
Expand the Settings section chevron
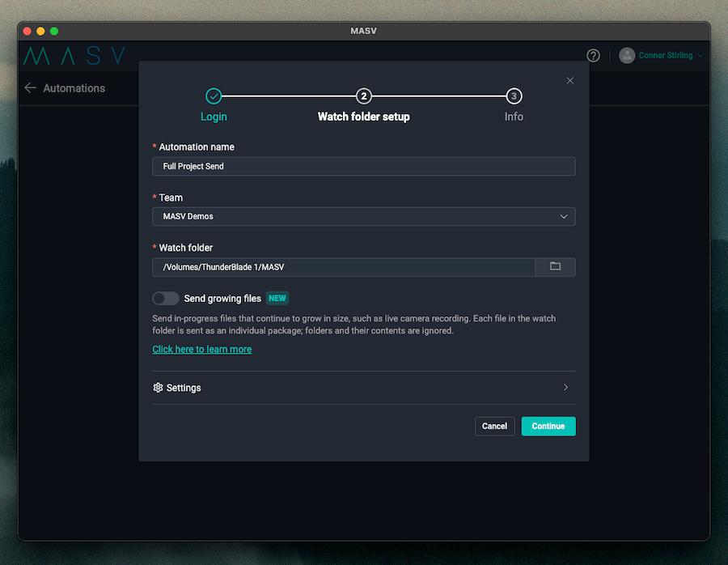[565, 388]
